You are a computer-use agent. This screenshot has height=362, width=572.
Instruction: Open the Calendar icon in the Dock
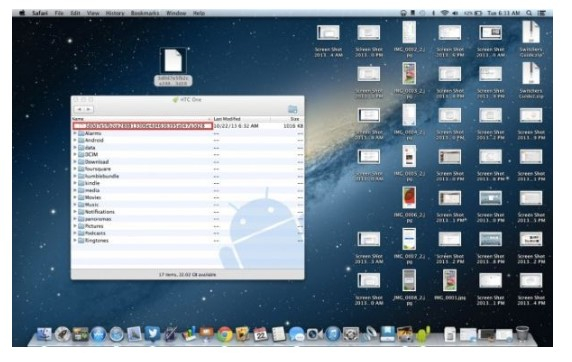pyautogui.click(x=260, y=334)
